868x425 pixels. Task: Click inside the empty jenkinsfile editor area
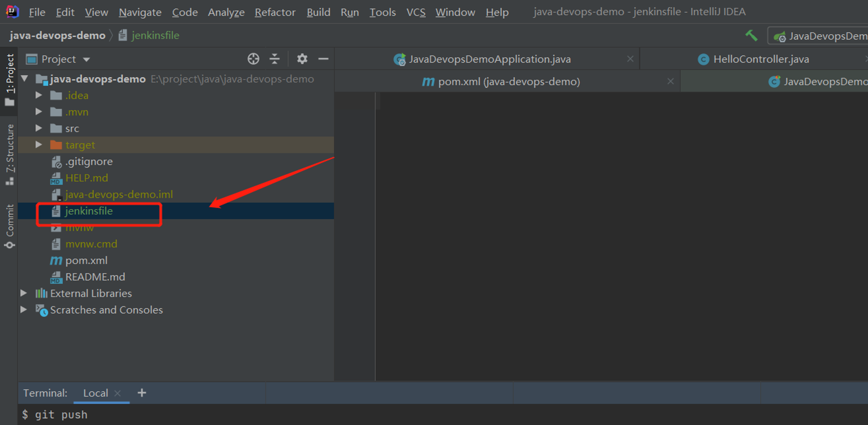point(621,237)
